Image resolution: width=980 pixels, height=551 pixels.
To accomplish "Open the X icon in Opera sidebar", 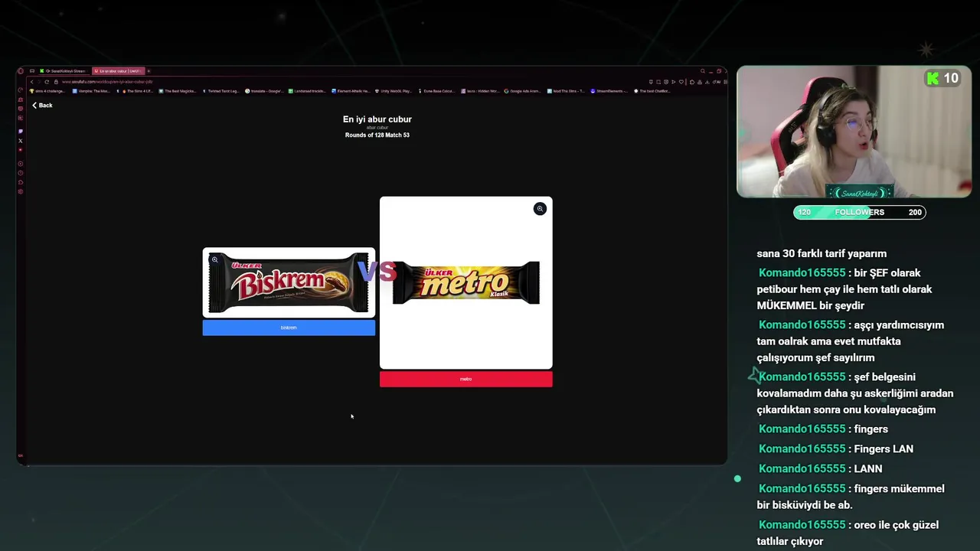I will click(21, 140).
